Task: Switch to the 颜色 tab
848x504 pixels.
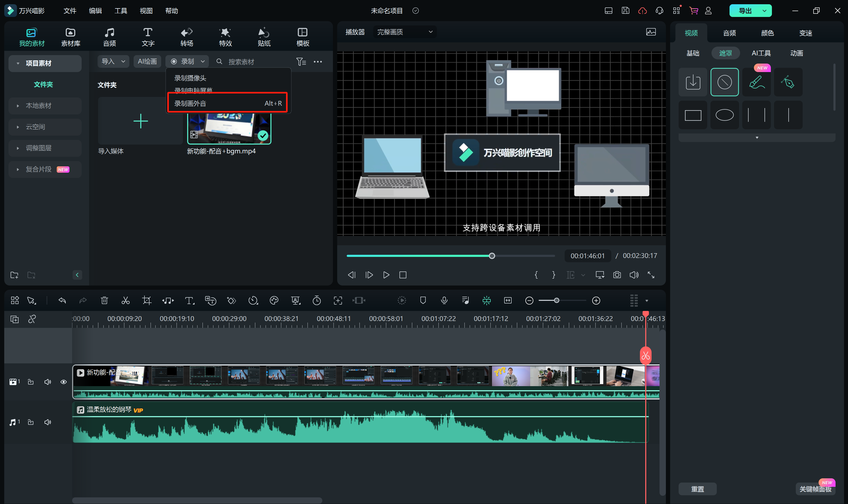Action: click(767, 33)
